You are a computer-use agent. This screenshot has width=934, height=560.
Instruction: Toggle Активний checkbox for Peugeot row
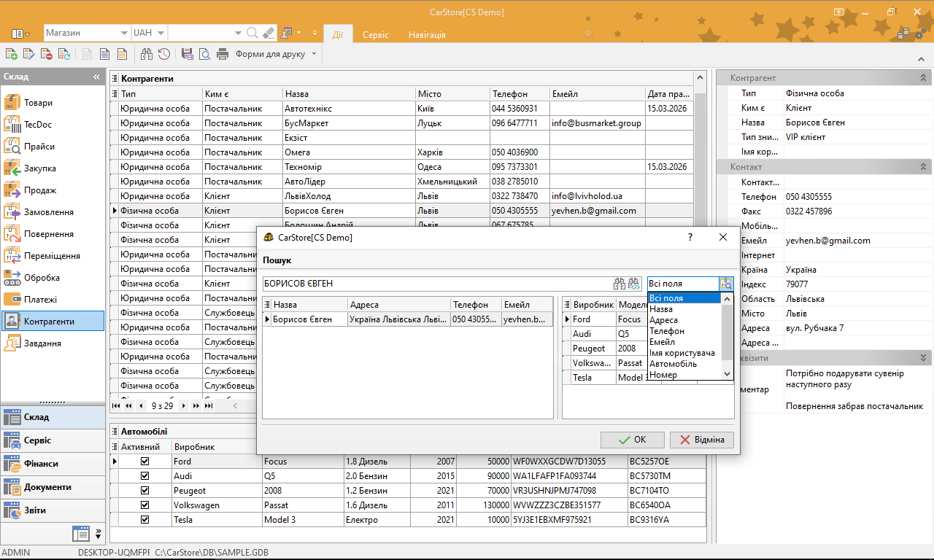[x=144, y=491]
